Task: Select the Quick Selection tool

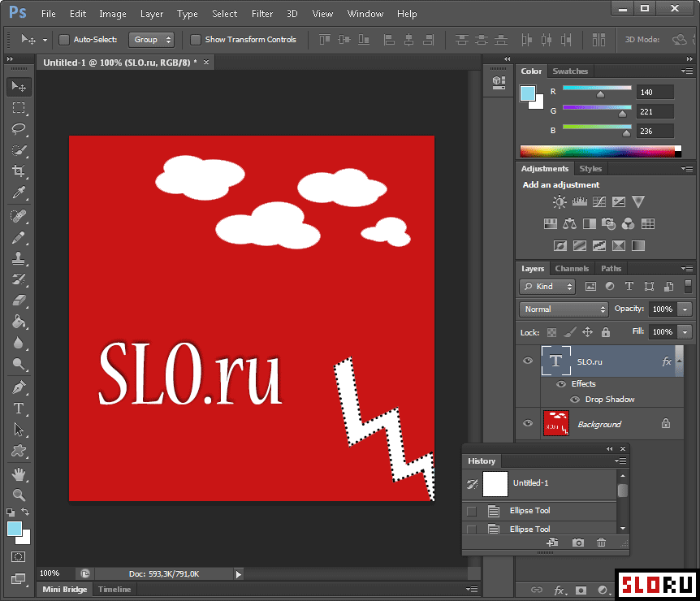Action: tap(19, 150)
